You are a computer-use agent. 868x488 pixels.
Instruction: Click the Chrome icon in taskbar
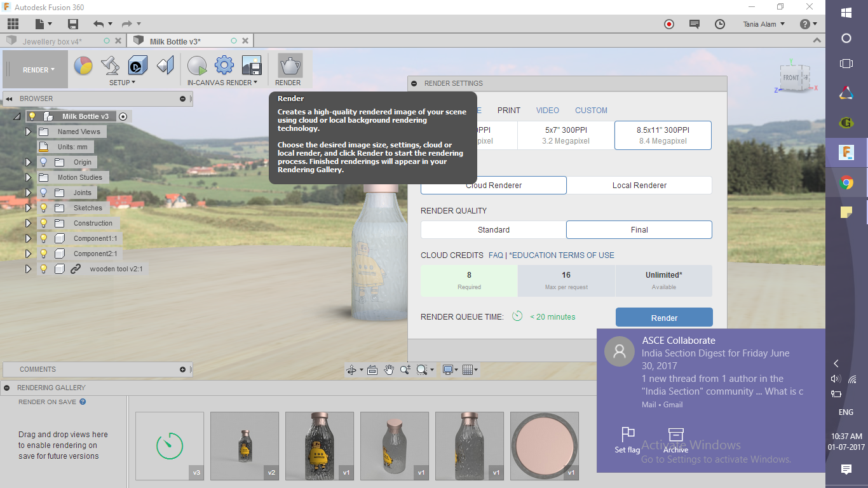[x=846, y=183]
